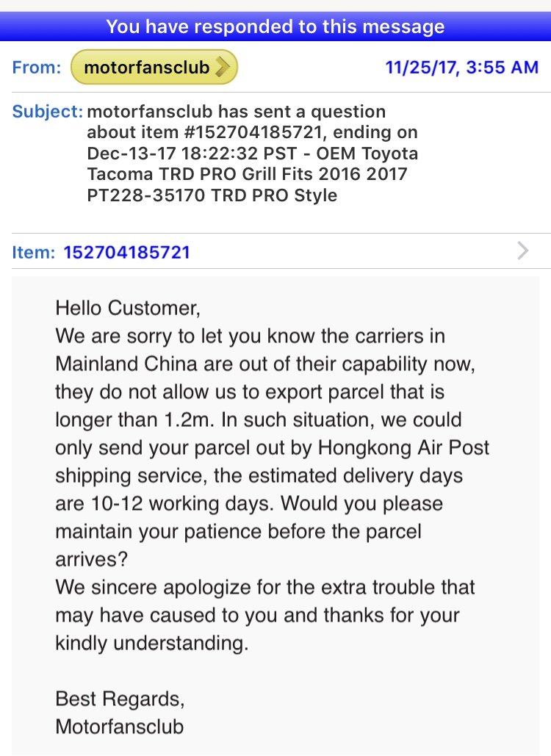Tap the blue 'You have responded' banner

coord(275,26)
